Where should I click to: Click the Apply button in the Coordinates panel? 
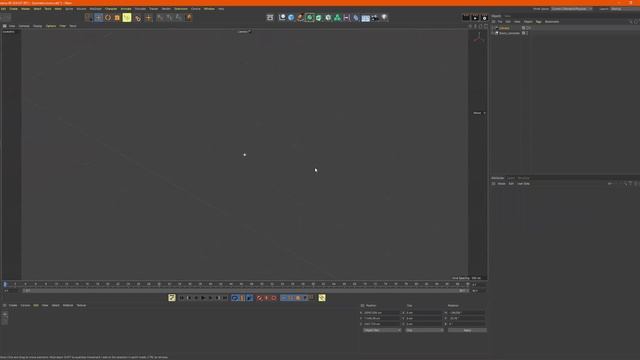[467, 330]
